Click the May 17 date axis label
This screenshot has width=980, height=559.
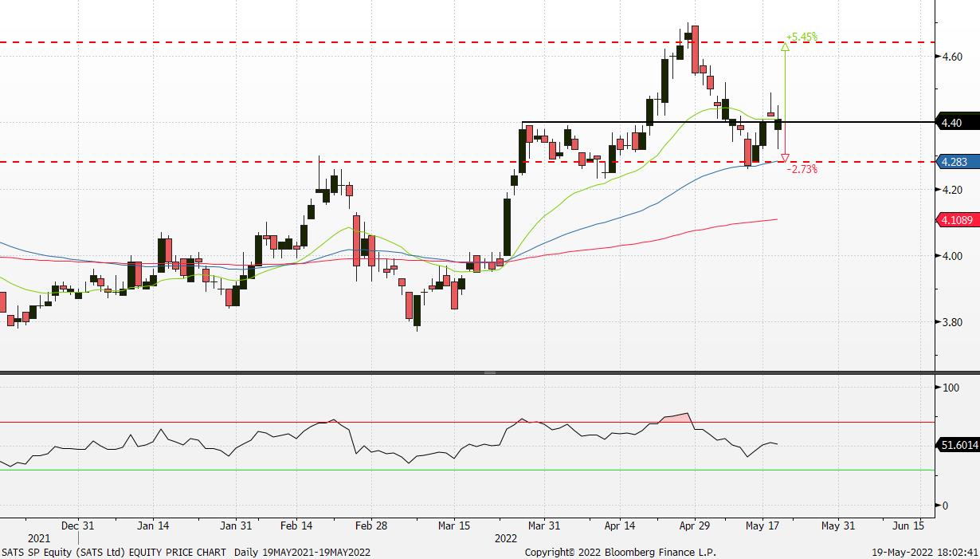pyautogui.click(x=762, y=526)
